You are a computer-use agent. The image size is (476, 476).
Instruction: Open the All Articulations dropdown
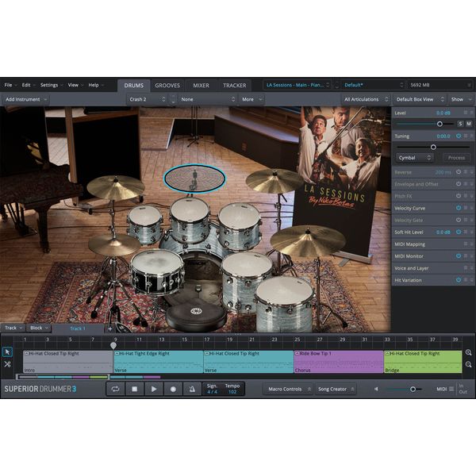pyautogui.click(x=366, y=99)
